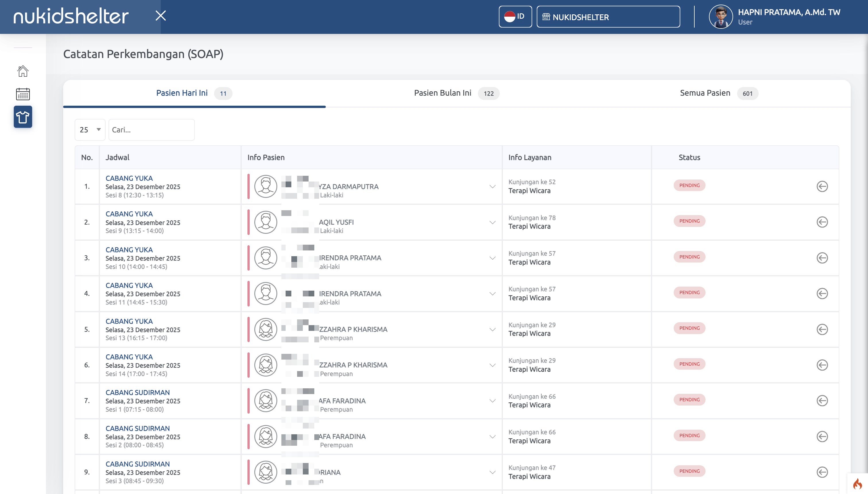This screenshot has width=868, height=494.
Task: Click the user profile avatar
Action: (x=720, y=17)
